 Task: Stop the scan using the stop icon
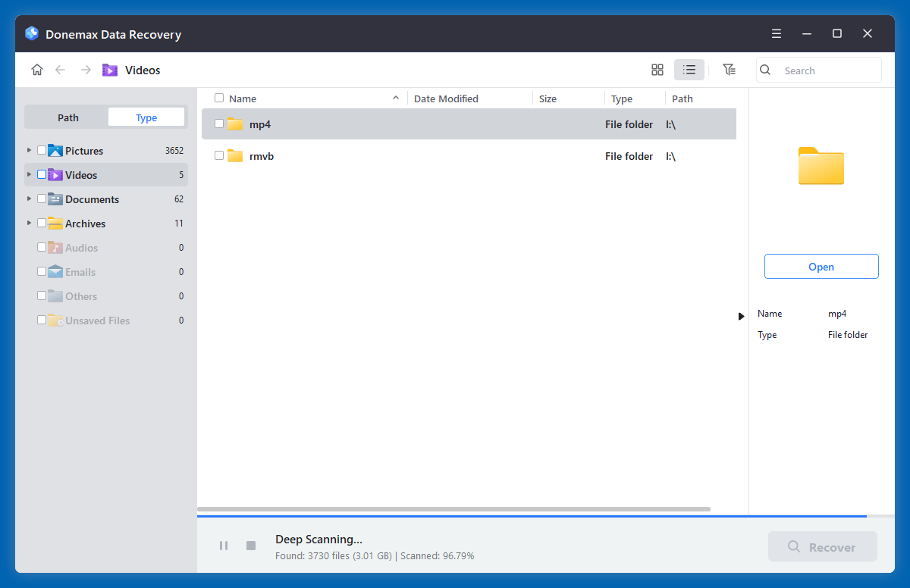(250, 545)
